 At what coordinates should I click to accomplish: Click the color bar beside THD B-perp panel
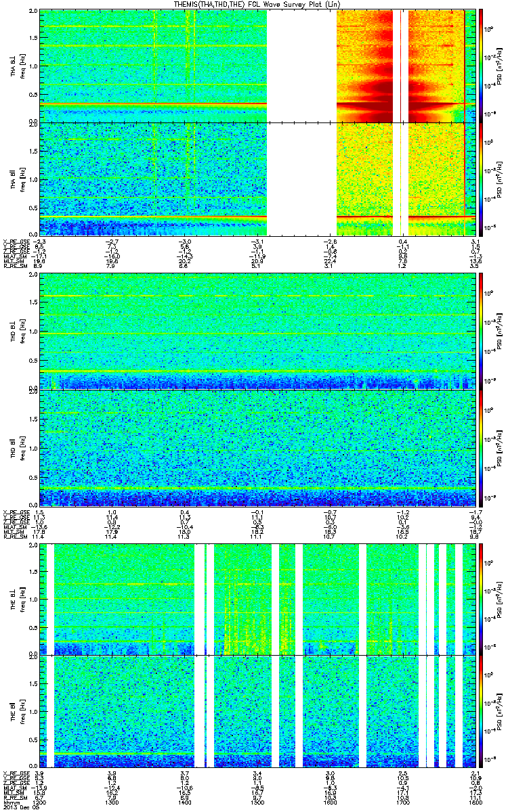tap(481, 332)
